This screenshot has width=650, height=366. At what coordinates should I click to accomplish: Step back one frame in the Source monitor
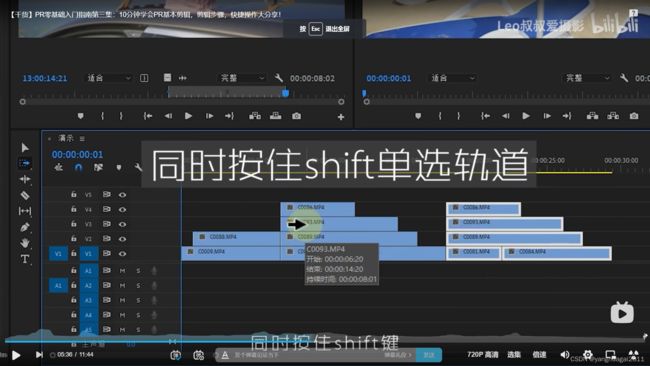point(168,116)
